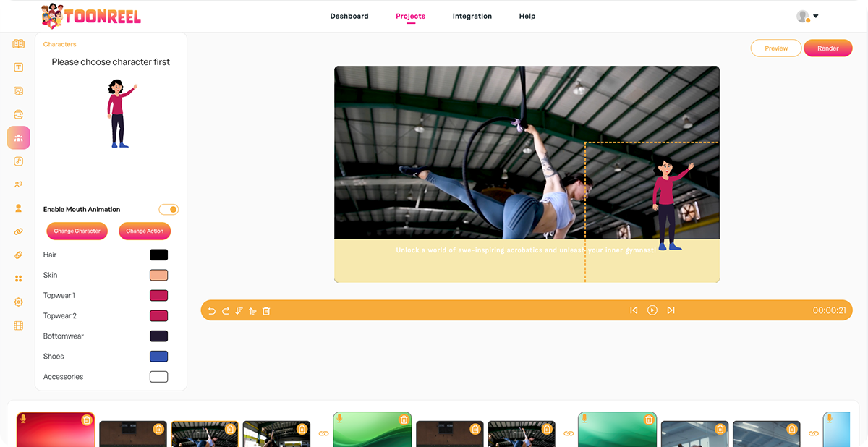The width and height of the screenshot is (868, 447).
Task: Open the film strip icon in the sidebar
Action: tap(19, 325)
